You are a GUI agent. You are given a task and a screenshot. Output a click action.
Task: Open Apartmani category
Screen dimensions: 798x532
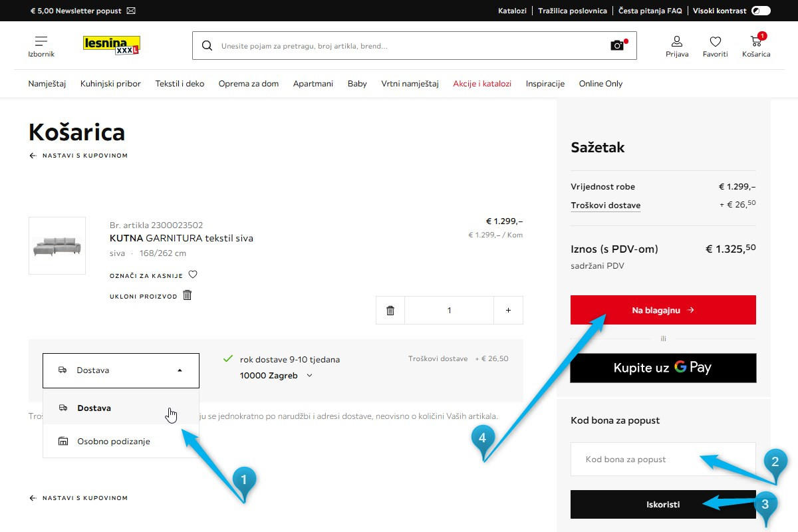tap(313, 84)
